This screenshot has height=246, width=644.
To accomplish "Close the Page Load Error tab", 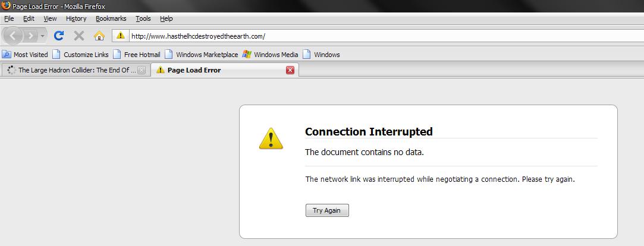I will tap(290, 70).
